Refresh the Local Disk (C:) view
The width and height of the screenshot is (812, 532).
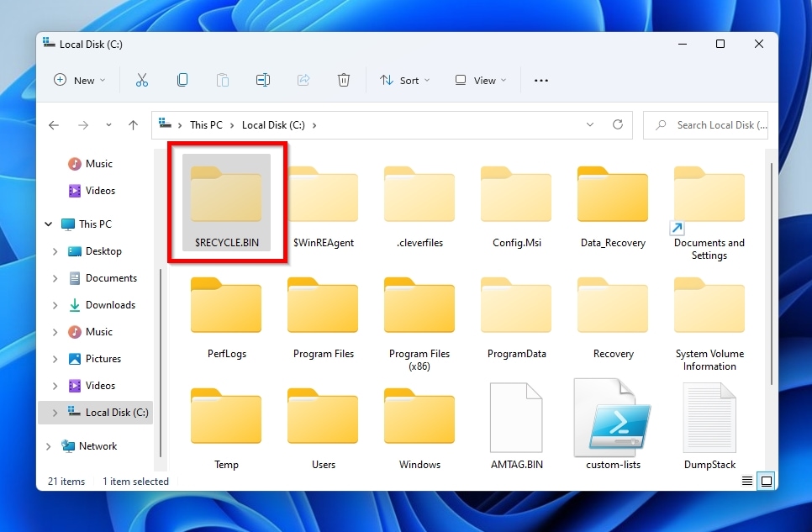tap(618, 124)
